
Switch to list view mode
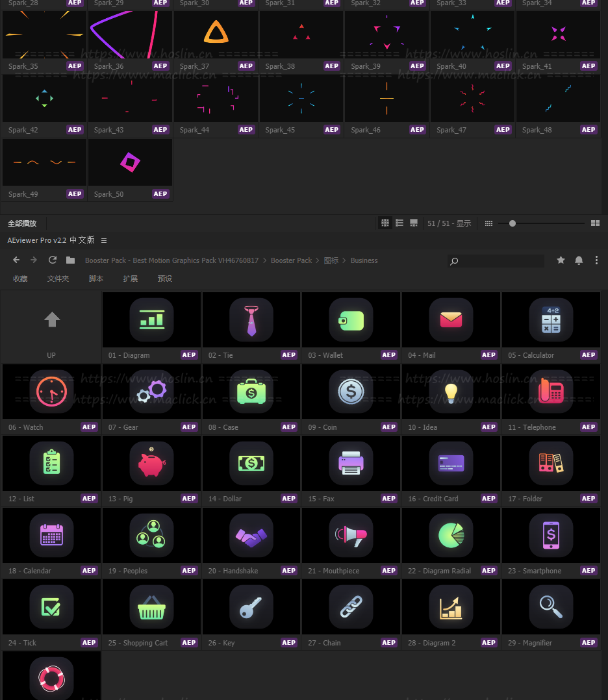(399, 223)
